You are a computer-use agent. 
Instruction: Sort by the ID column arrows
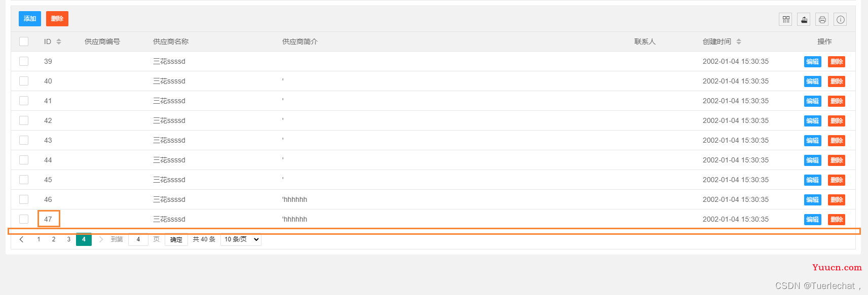pyautogui.click(x=59, y=41)
